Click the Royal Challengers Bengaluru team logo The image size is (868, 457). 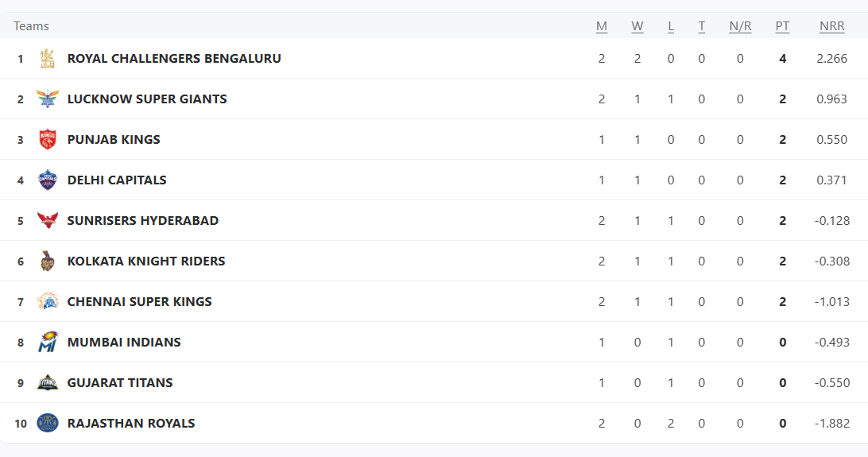(x=48, y=59)
